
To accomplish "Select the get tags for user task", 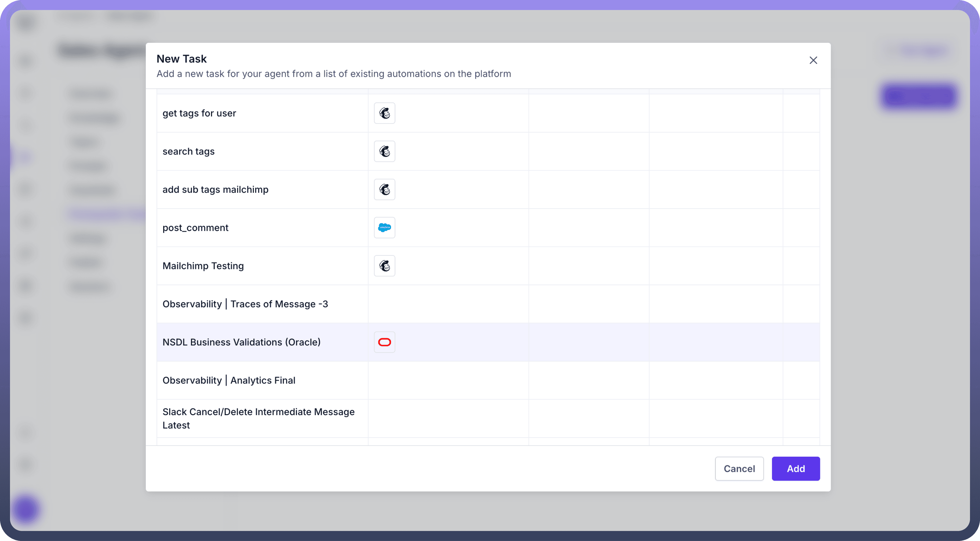I will (199, 113).
